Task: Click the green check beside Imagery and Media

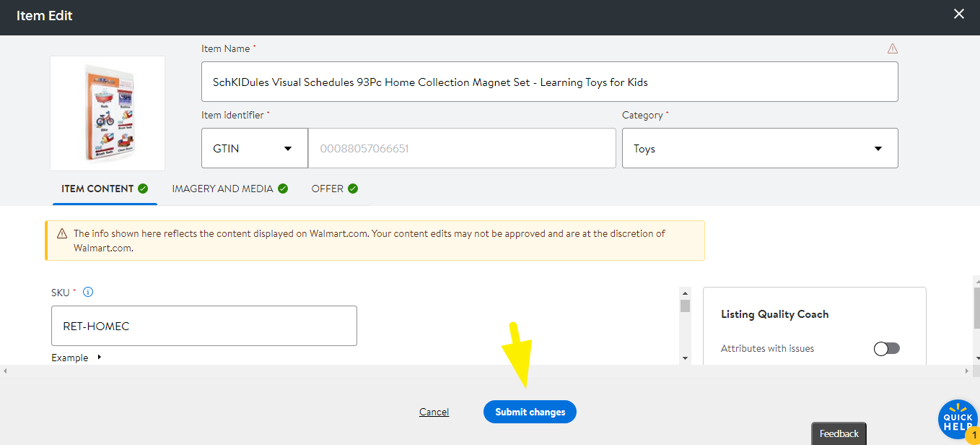Action: coord(283,189)
